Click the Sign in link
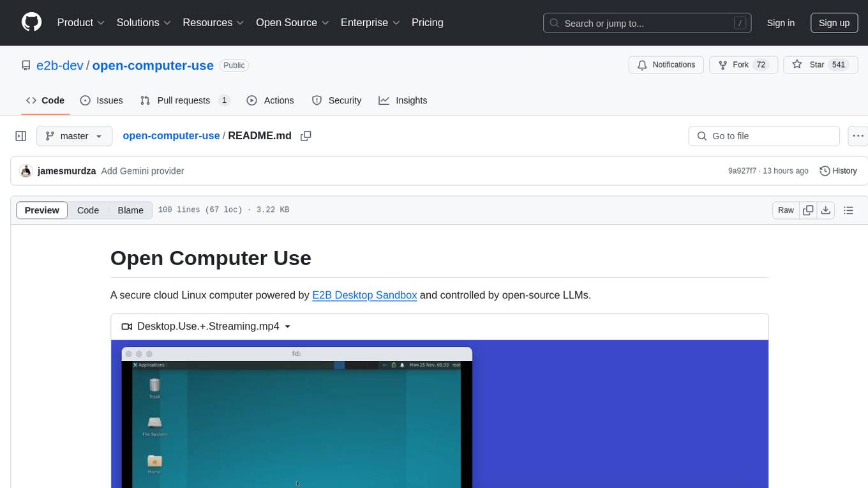The width and height of the screenshot is (868, 488). pos(781,23)
